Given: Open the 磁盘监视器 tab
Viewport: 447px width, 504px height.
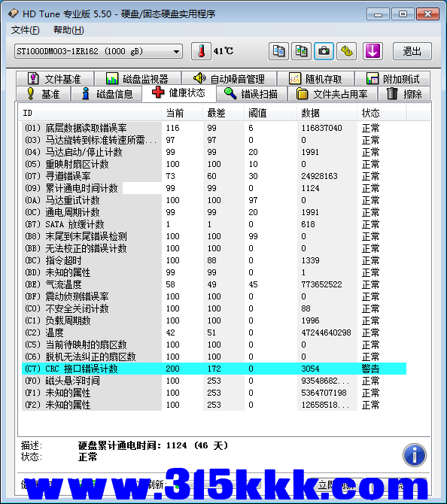Looking at the screenshot, I should click(x=137, y=79).
